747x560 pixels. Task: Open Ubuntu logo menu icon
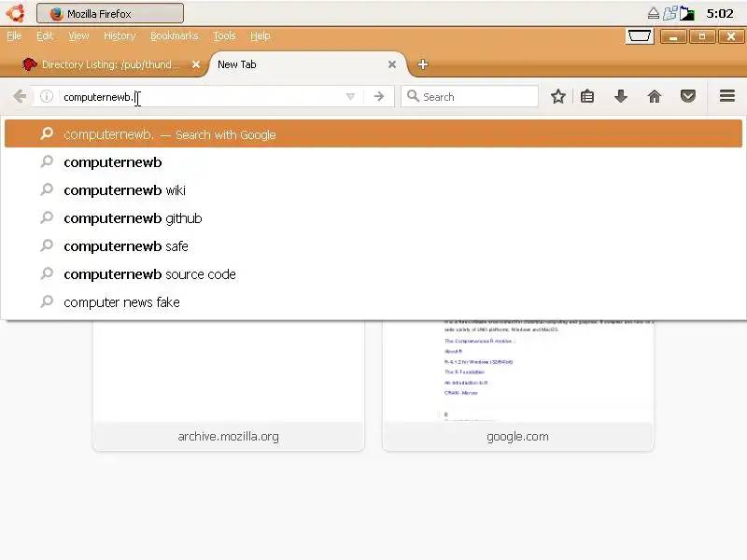(16, 13)
